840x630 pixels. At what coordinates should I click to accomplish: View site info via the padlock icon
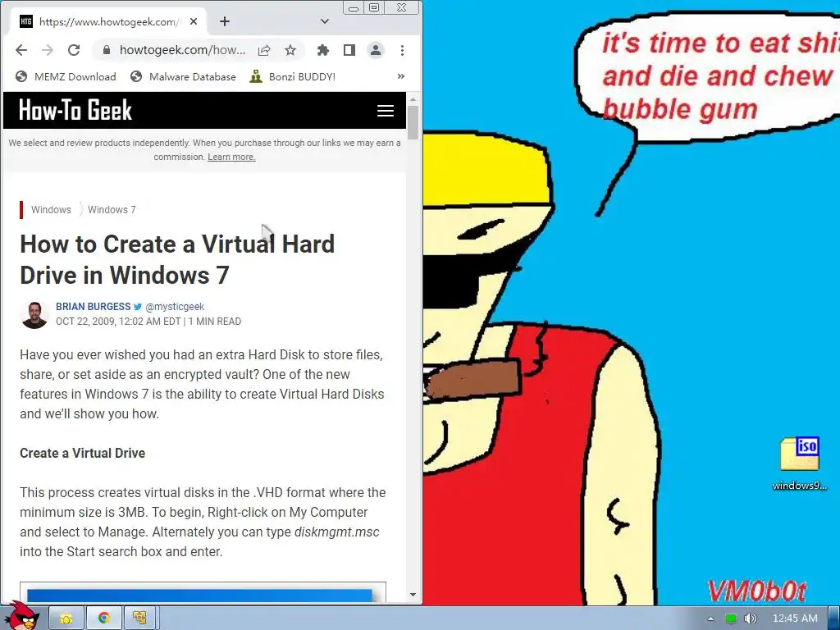pos(107,50)
